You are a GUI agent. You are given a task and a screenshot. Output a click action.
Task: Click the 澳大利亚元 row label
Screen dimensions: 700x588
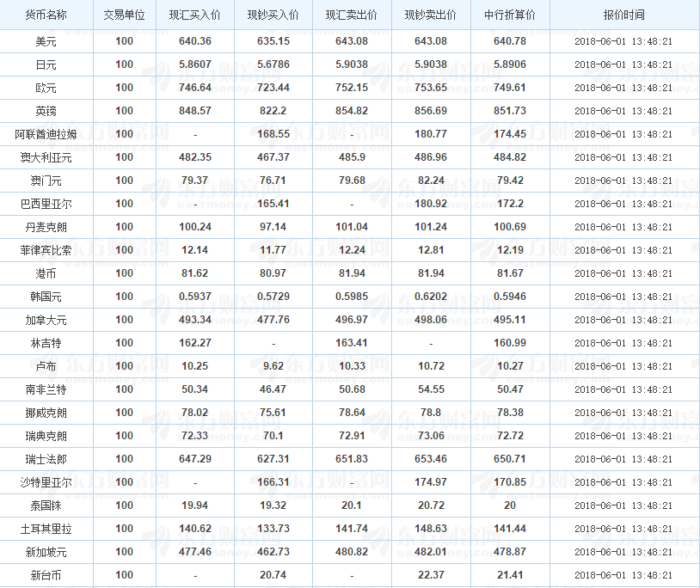46,157
